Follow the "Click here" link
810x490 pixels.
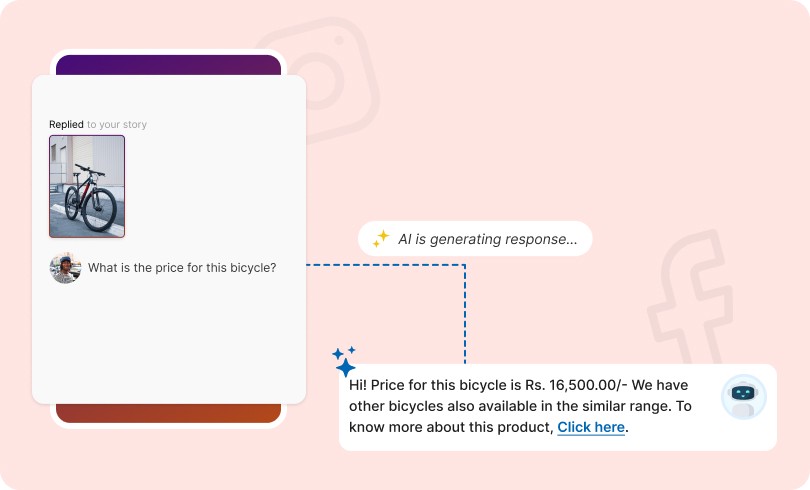pos(591,427)
